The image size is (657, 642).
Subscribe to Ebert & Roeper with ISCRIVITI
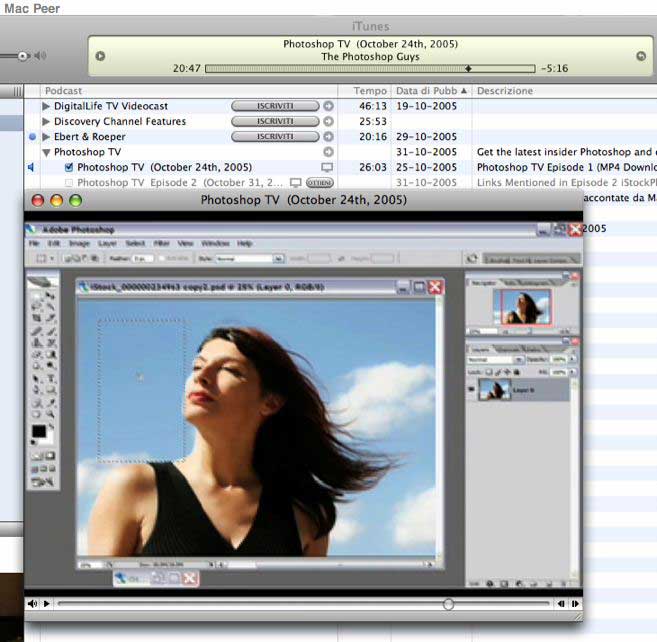point(275,137)
